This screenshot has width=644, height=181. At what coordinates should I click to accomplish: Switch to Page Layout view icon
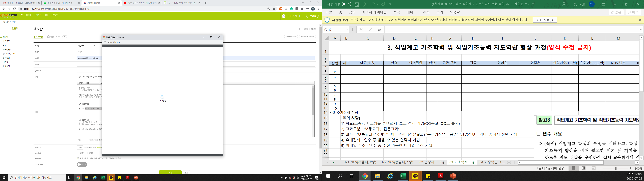(583, 168)
